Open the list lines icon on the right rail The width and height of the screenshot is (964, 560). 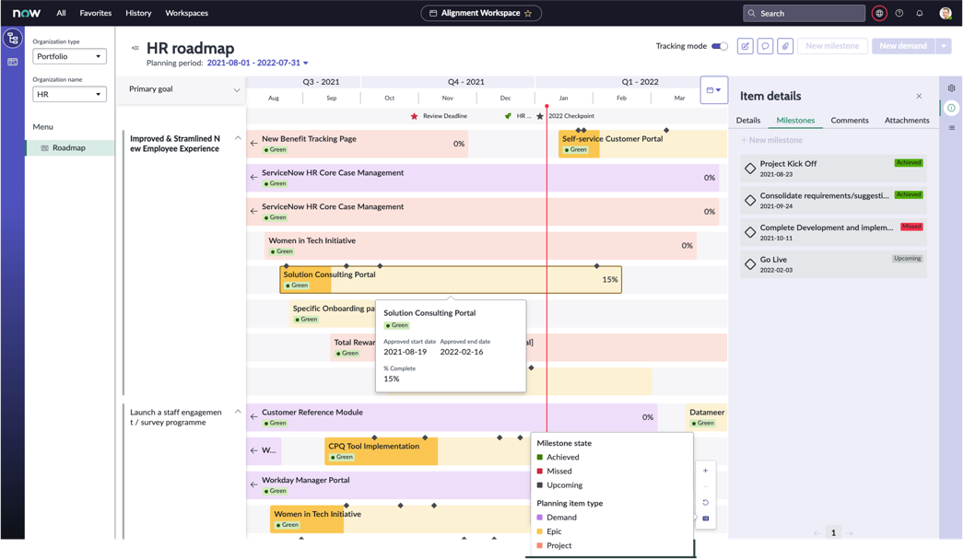[951, 128]
